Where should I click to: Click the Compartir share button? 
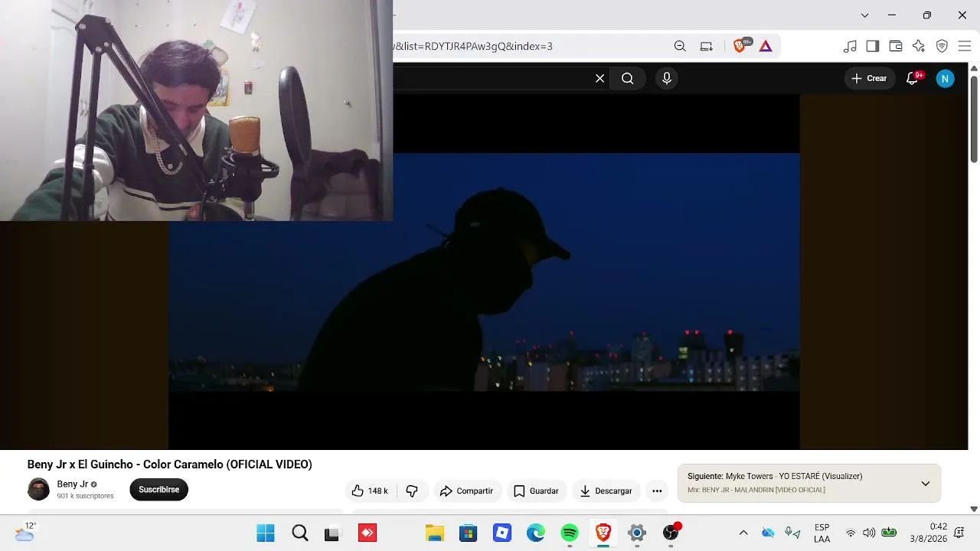click(466, 491)
